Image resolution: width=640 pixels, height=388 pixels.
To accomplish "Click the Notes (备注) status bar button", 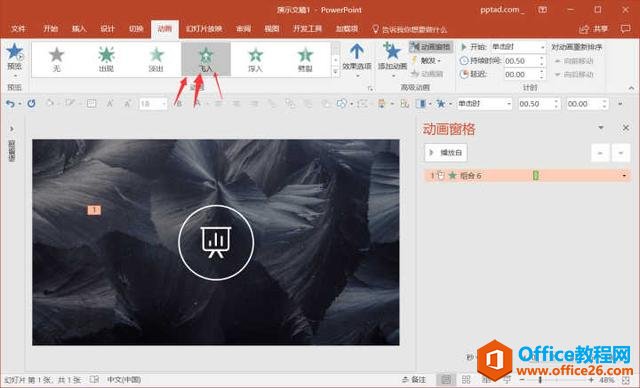I will (x=414, y=380).
